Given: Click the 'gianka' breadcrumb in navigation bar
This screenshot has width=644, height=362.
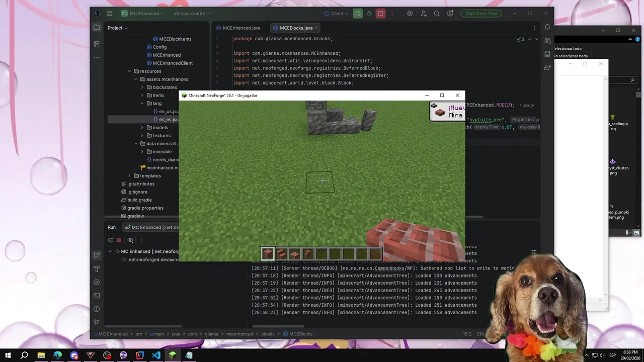Looking at the screenshot, I should point(211,334).
